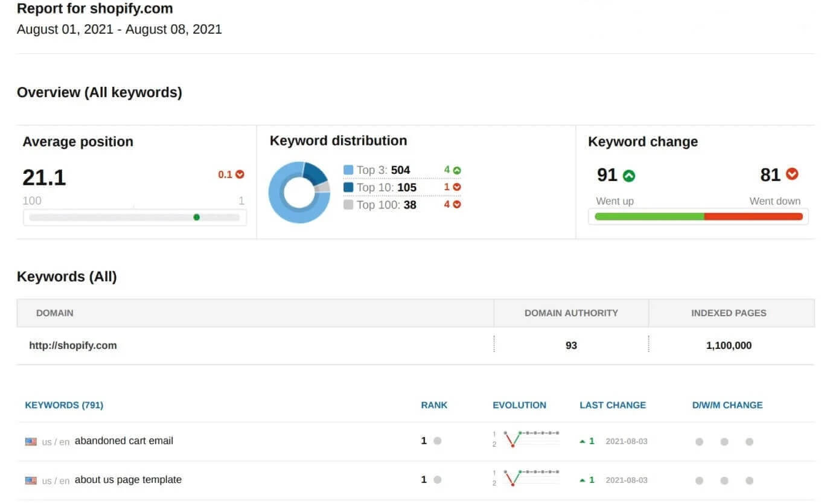Click US flag for about us page template

tap(31, 480)
